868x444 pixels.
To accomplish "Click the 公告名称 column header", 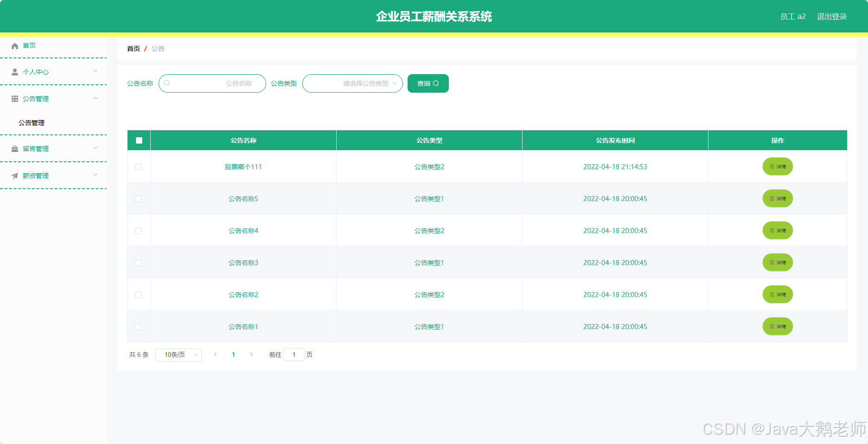I will point(243,140).
